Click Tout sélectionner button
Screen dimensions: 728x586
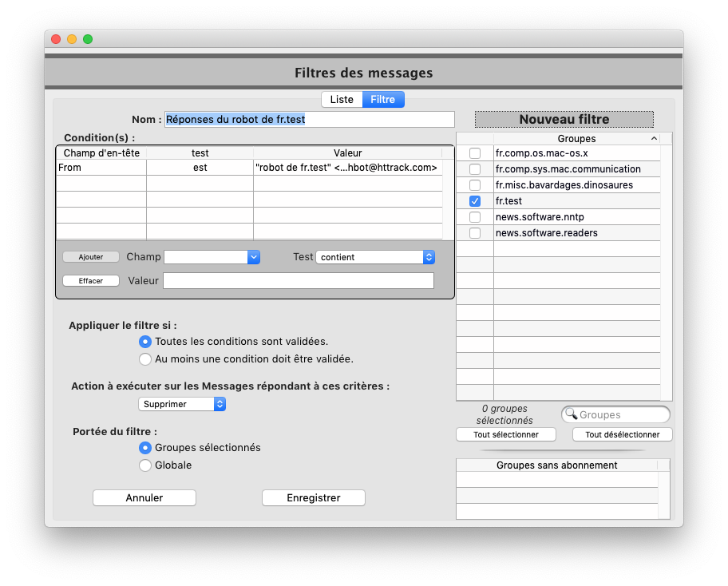pos(506,434)
